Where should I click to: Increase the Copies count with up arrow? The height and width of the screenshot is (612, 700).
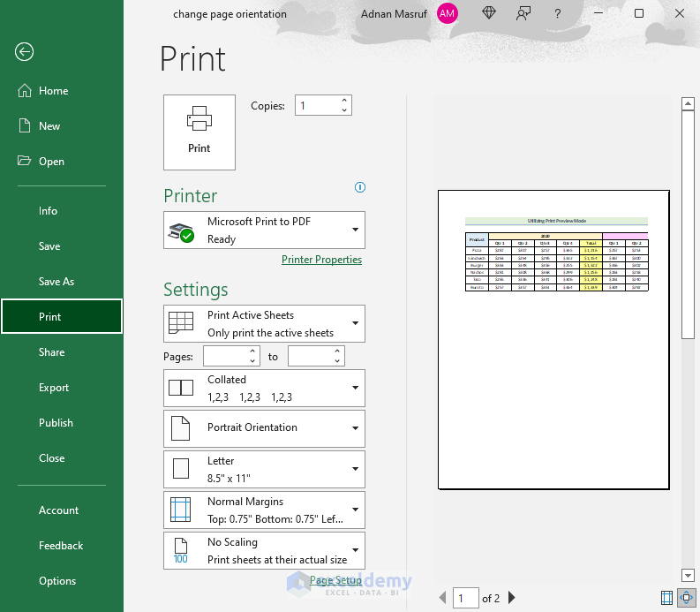344,101
